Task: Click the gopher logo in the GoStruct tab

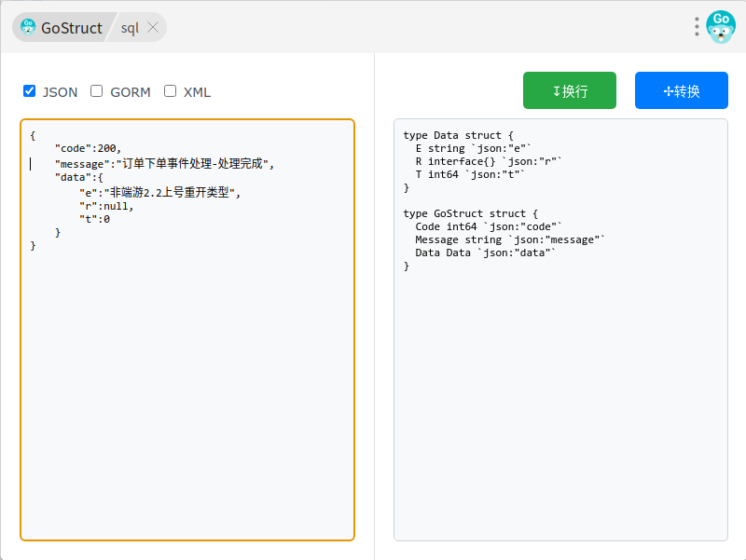Action: coord(28,27)
